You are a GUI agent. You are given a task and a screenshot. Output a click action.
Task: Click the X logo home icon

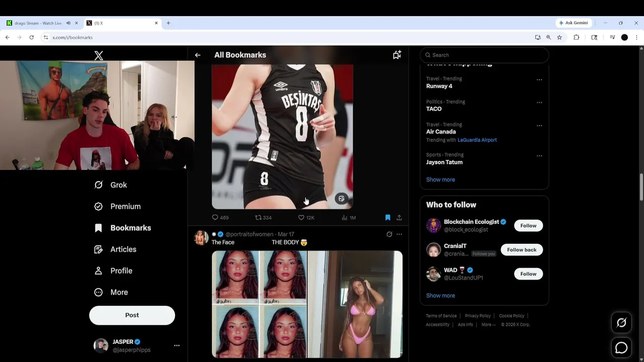[x=99, y=56]
